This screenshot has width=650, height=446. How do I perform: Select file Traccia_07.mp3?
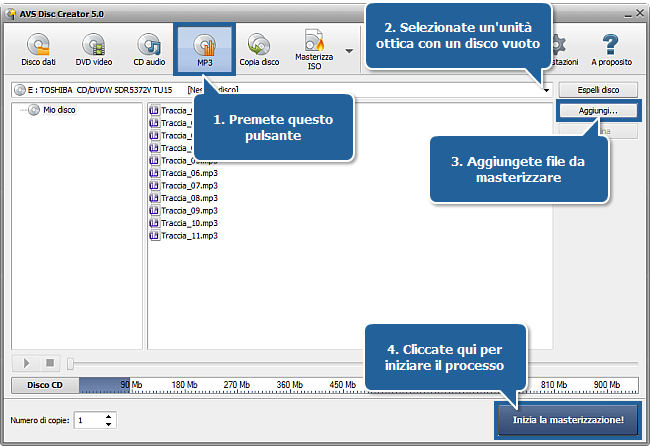189,186
